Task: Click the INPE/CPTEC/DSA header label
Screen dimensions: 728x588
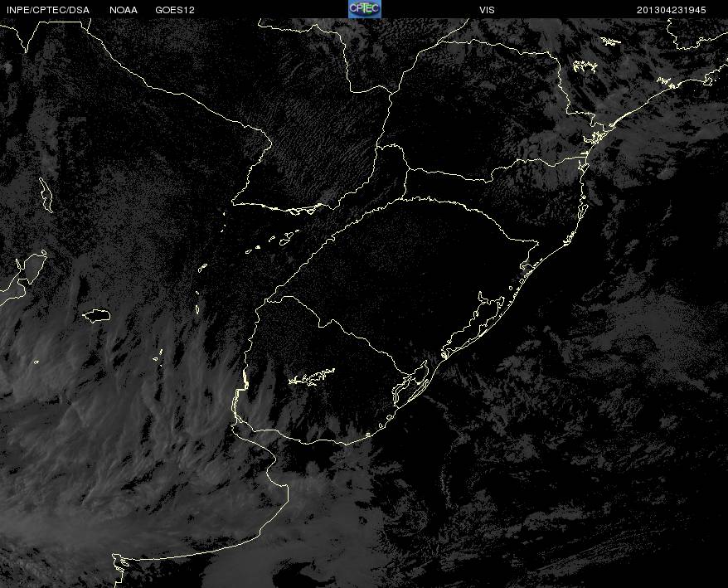Action: pyautogui.click(x=48, y=10)
